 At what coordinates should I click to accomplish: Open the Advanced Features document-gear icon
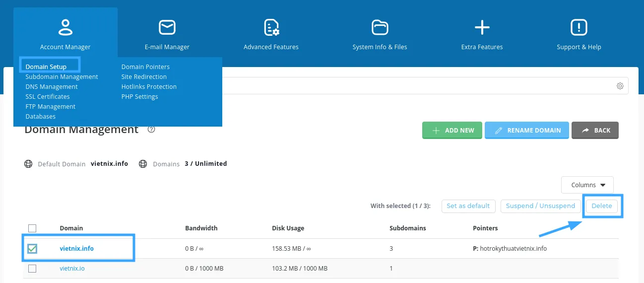point(271,27)
